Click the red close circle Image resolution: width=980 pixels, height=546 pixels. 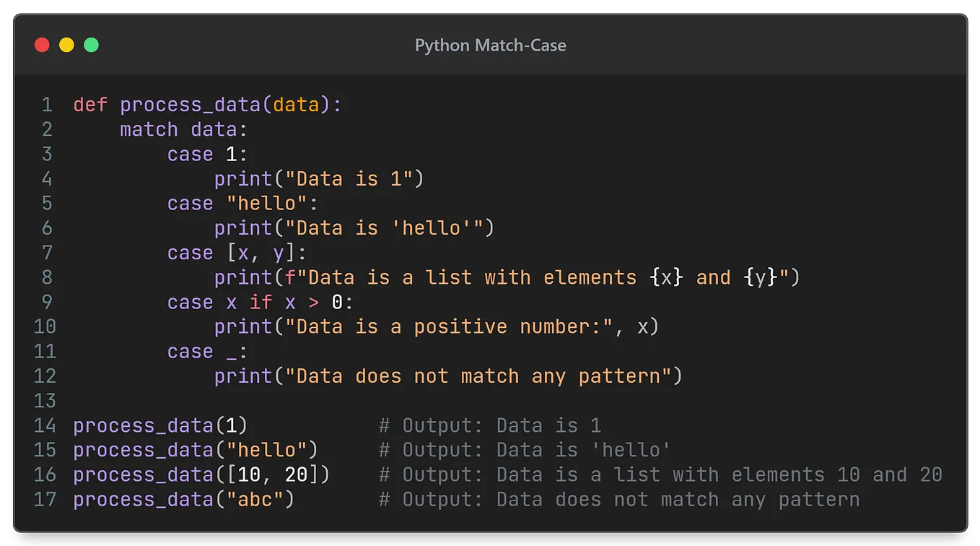42,45
